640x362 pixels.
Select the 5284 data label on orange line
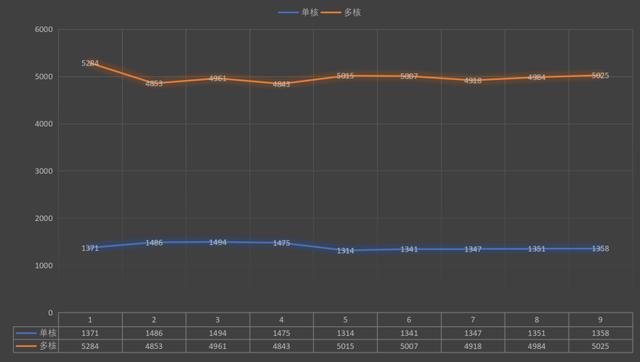pos(90,63)
